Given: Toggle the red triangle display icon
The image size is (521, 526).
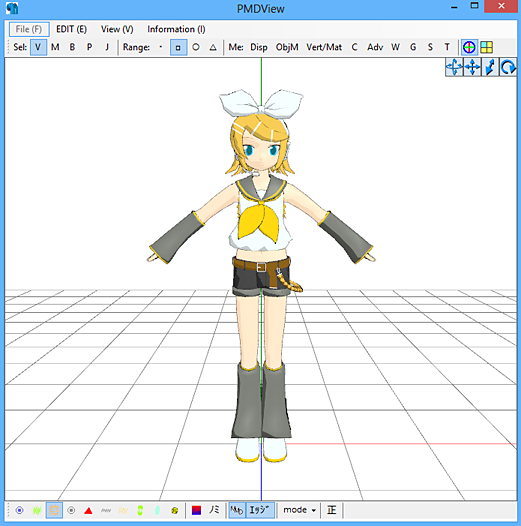Looking at the screenshot, I should pos(88,510).
